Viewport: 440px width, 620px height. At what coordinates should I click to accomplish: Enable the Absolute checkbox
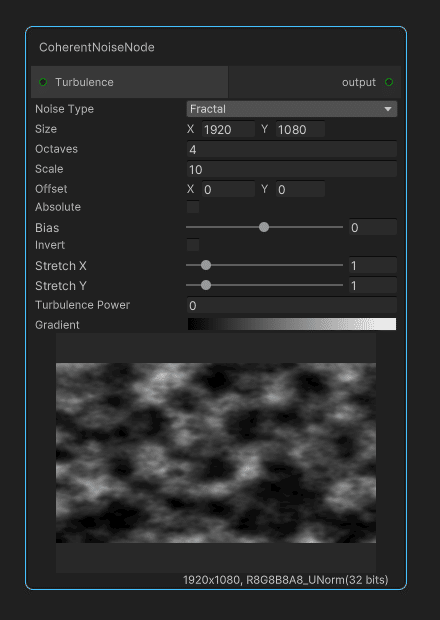193,207
